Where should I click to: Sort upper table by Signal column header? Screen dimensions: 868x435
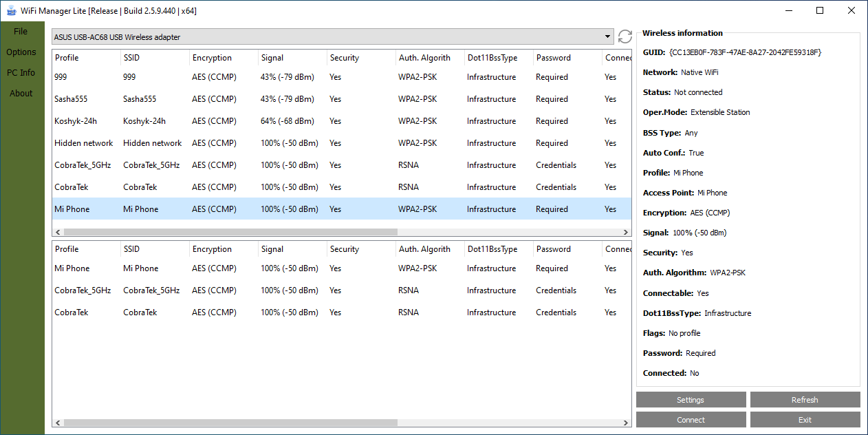(x=293, y=58)
